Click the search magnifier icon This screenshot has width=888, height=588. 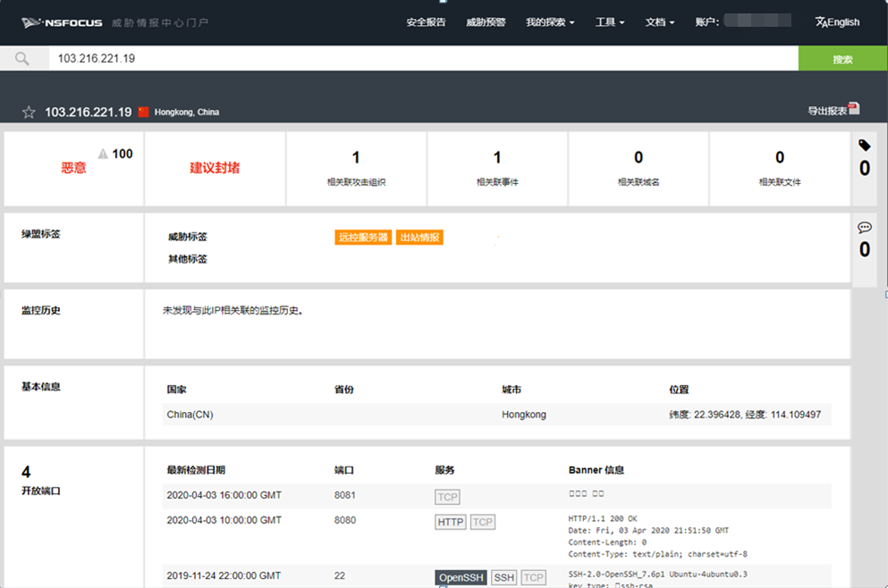(x=22, y=59)
